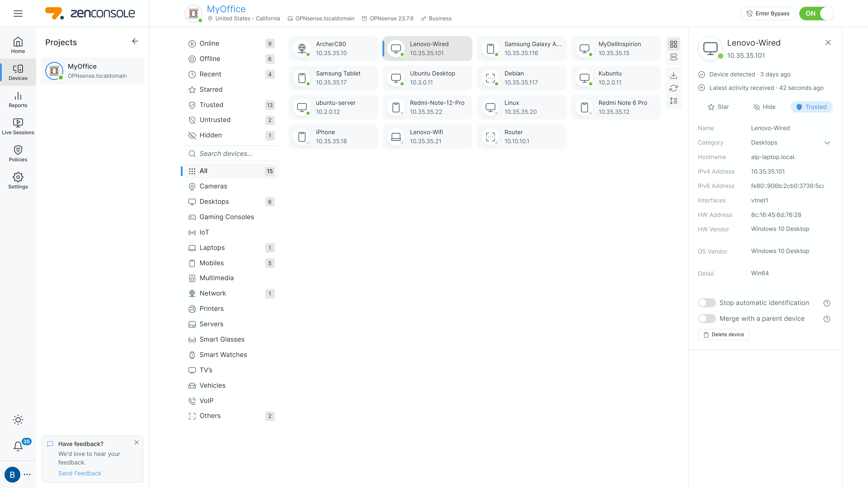Screen dimensions: 868x488
Task: Open the sort order icon
Action: [673, 101]
